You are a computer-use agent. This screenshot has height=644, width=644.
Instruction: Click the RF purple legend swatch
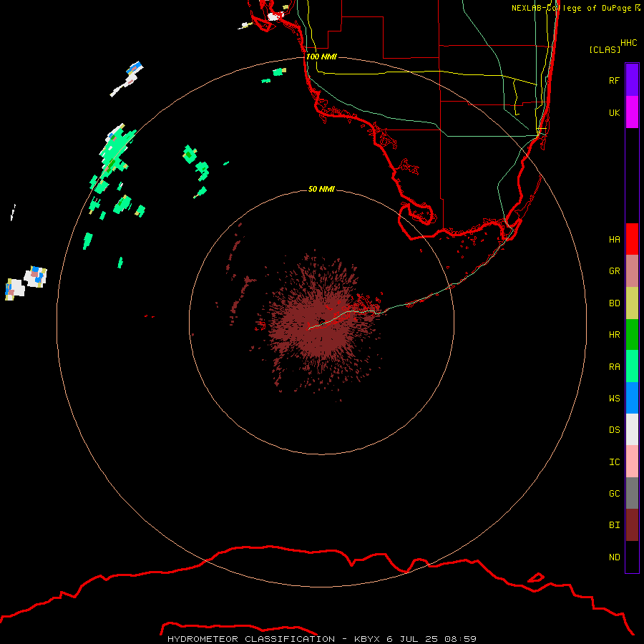coord(632,80)
